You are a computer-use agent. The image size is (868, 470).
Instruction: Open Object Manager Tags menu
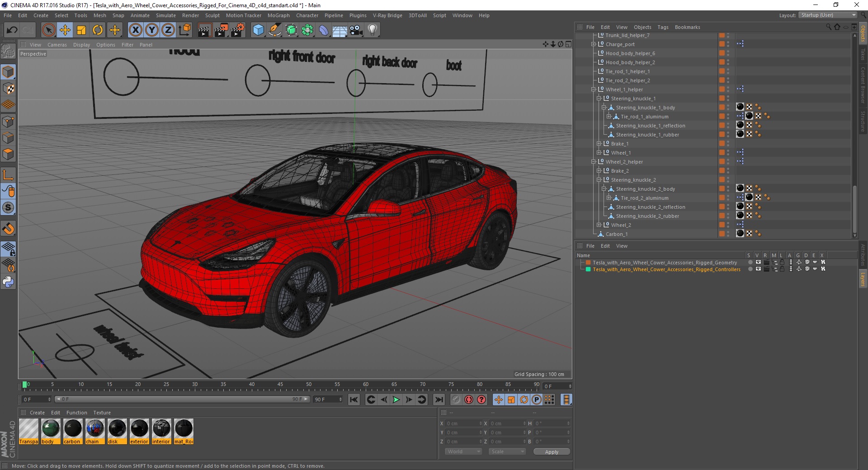[x=663, y=27]
